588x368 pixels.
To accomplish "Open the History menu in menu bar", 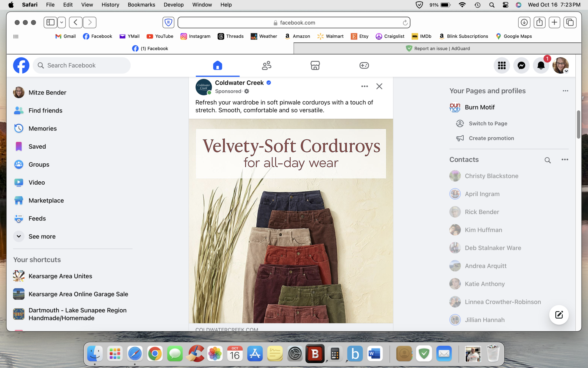I will point(110,5).
